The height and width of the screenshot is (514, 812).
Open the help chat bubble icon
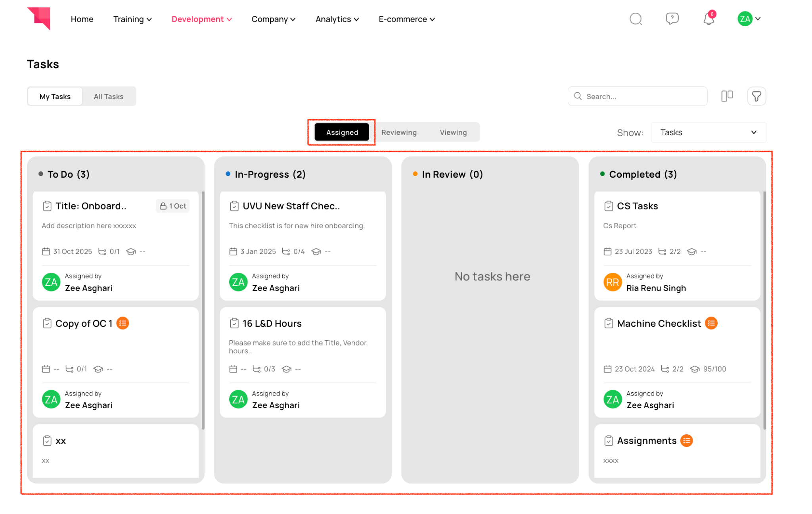pyautogui.click(x=672, y=19)
